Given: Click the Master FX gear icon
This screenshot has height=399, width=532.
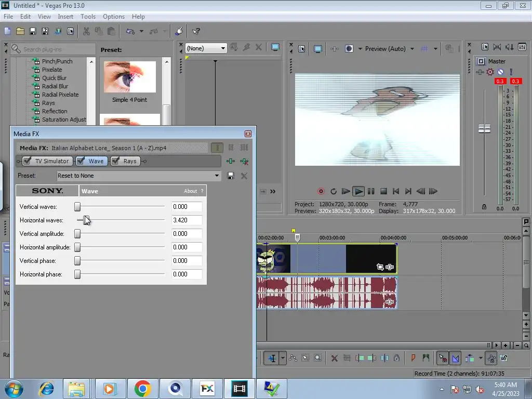Looking at the screenshot, I should click(490, 72).
